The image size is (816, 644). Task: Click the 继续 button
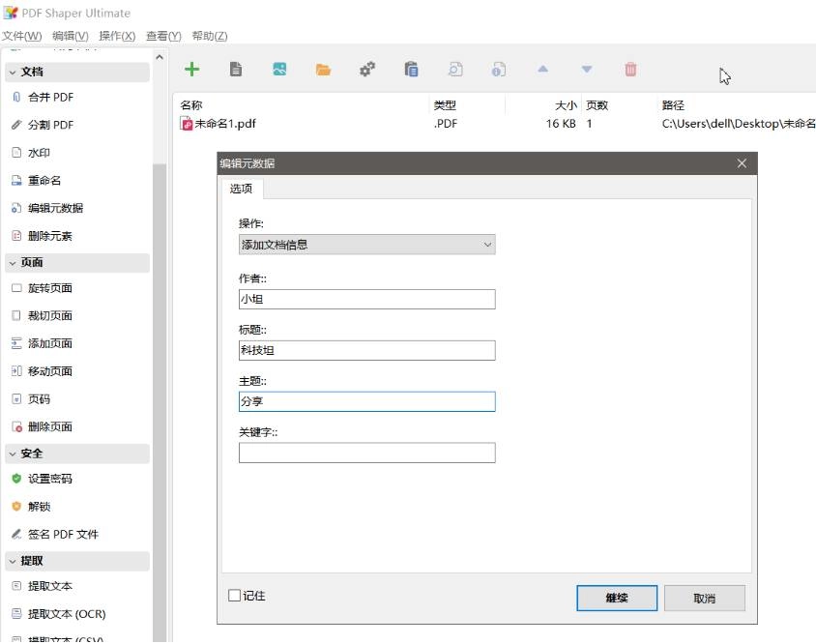617,598
